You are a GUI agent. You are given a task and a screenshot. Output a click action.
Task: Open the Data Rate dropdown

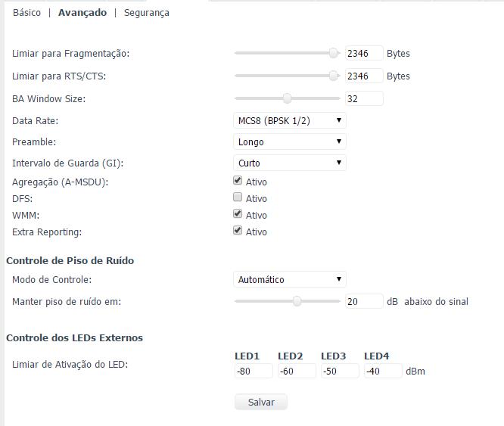(289, 120)
